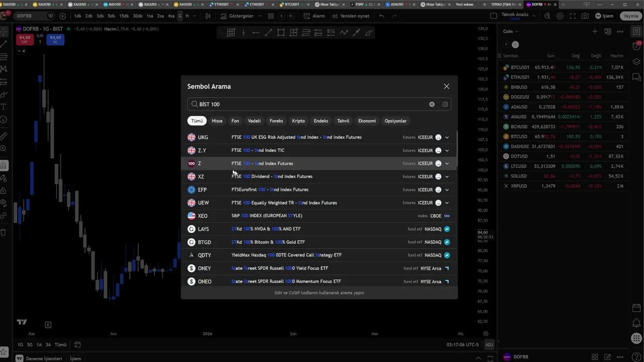Expand the EFP FTSEurofirst 100 row
This screenshot has width=644, height=362.
(447, 190)
